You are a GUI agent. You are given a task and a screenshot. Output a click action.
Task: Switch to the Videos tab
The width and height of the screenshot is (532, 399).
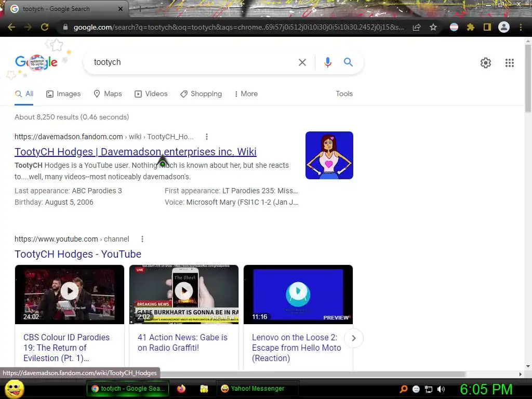click(151, 94)
